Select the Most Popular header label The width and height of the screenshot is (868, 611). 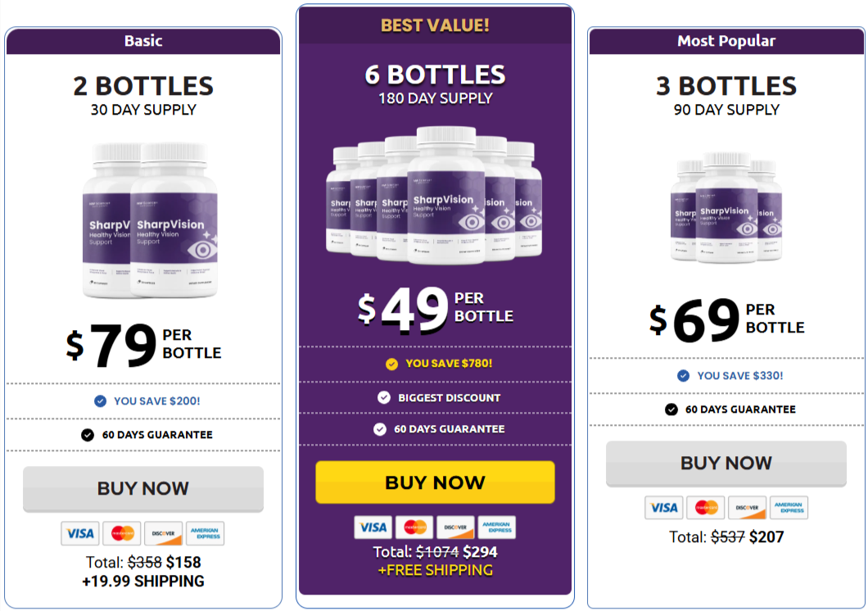(x=725, y=41)
